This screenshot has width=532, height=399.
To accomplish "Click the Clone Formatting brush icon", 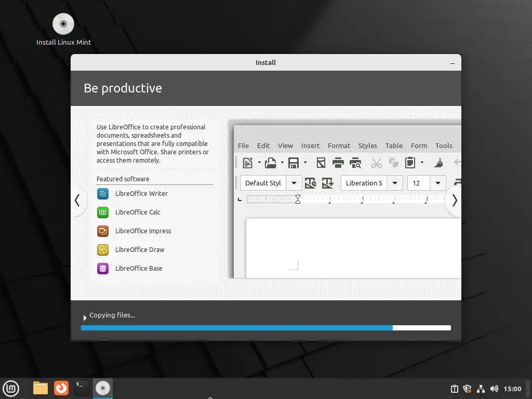I will click(x=438, y=163).
